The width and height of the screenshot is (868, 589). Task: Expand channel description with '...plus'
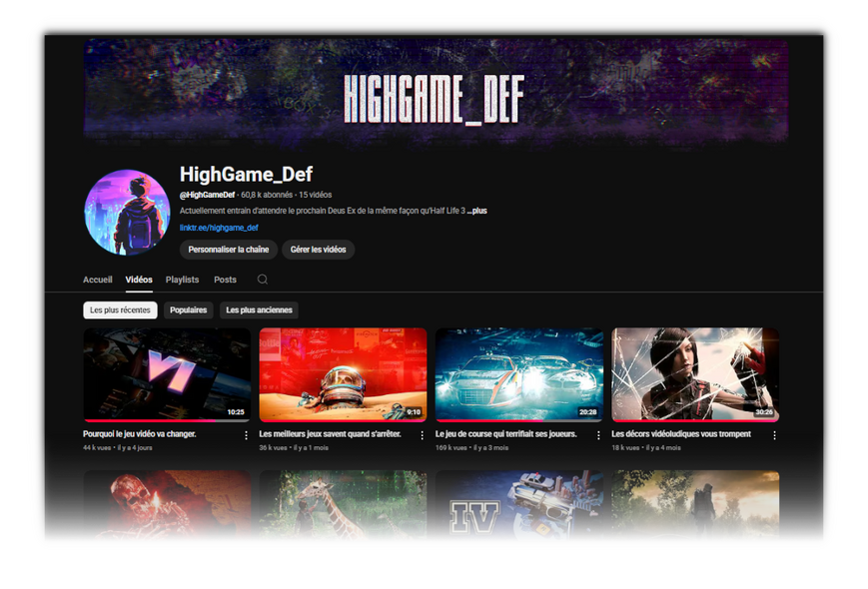click(476, 212)
